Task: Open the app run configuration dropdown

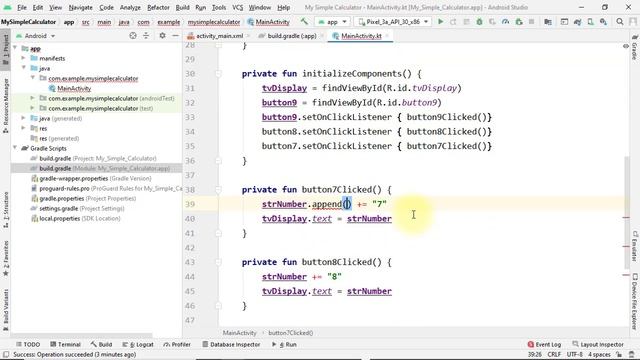Action: (x=332, y=22)
